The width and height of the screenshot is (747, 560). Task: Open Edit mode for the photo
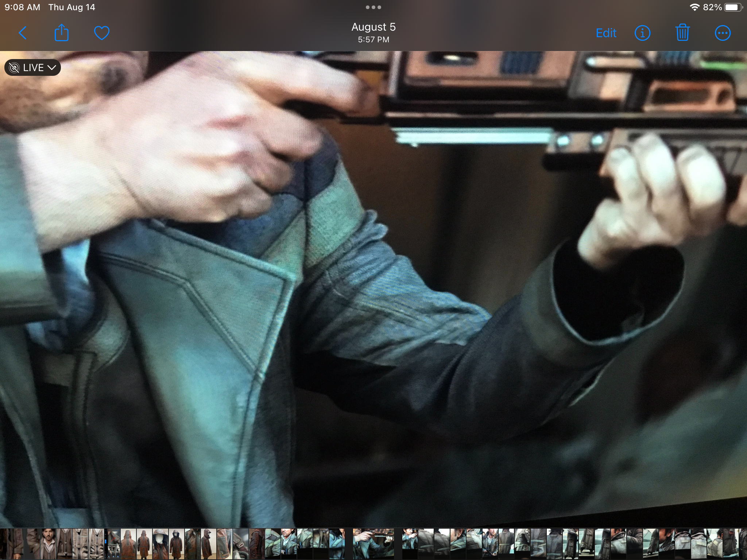pyautogui.click(x=606, y=33)
